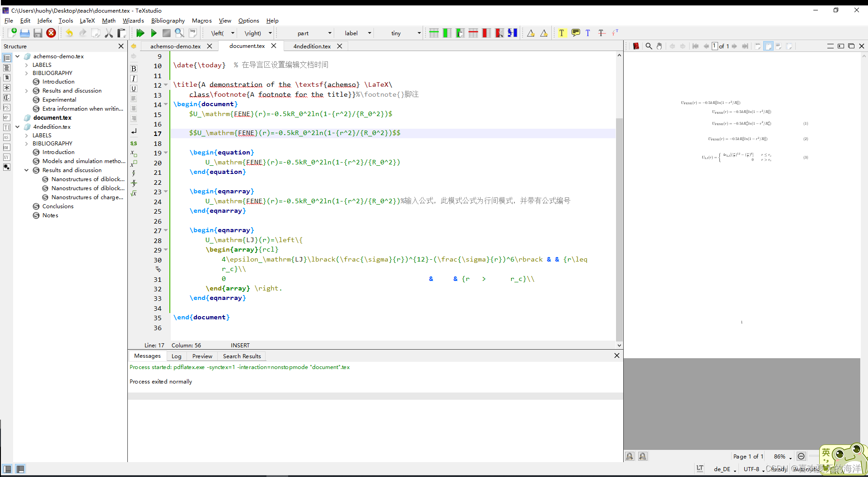Click the remove table row icon
The width and height of the screenshot is (868, 477).
pos(473,33)
